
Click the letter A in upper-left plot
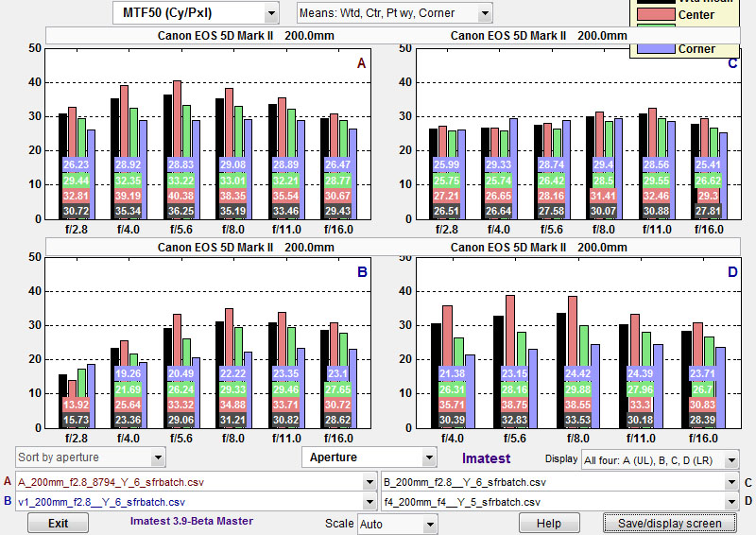tap(361, 63)
